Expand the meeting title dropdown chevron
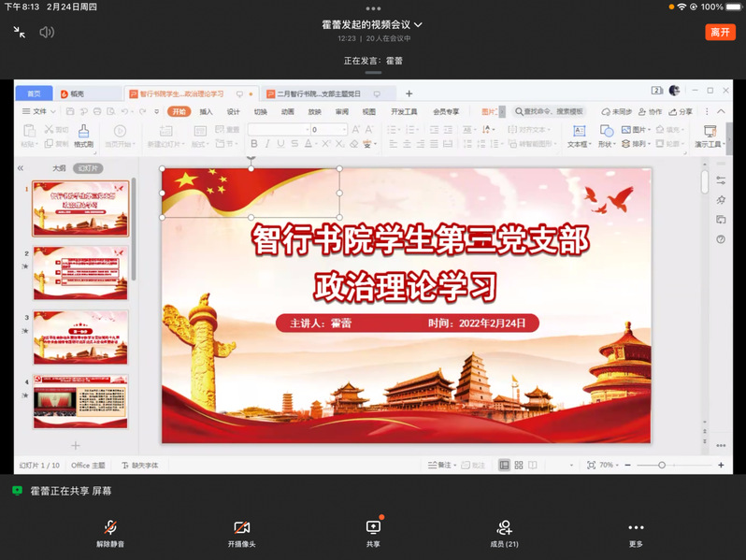 (419, 24)
